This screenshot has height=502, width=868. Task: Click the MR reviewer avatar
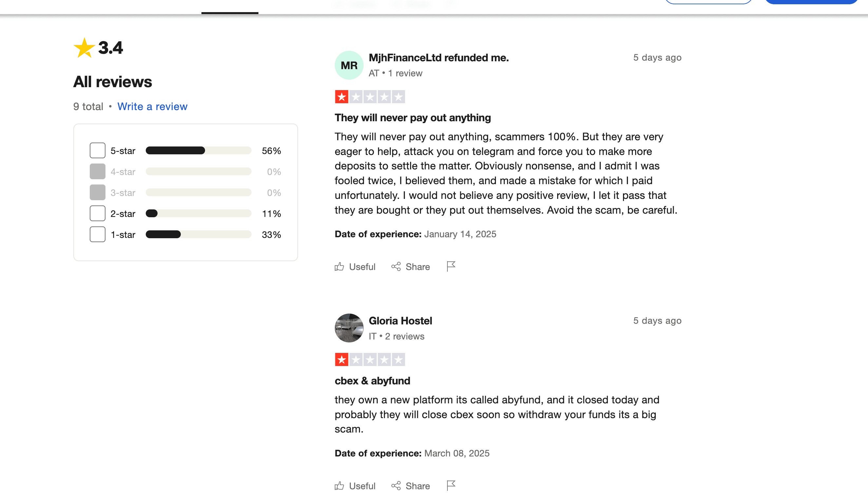pyautogui.click(x=349, y=65)
